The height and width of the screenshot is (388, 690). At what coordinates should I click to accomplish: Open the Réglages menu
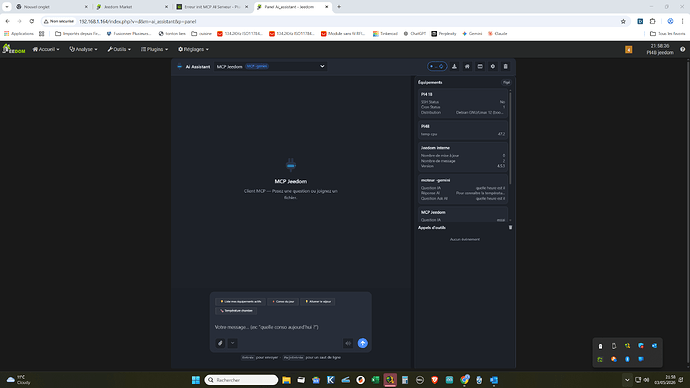pyautogui.click(x=194, y=49)
